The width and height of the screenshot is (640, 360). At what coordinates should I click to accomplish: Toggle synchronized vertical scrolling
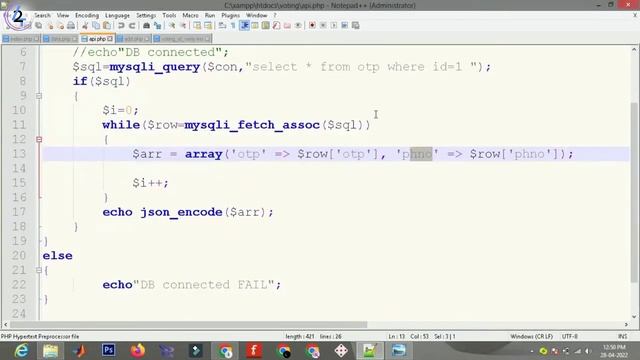[x=197, y=26]
